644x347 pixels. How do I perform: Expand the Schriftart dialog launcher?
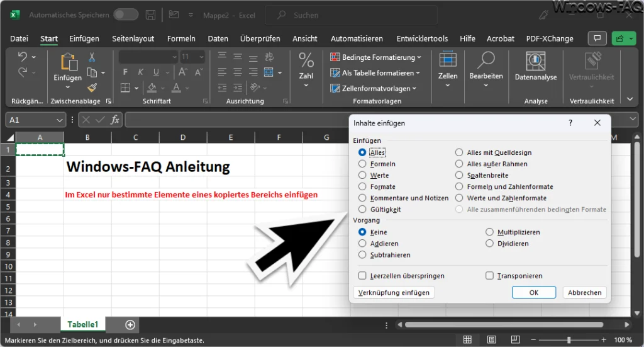(206, 101)
